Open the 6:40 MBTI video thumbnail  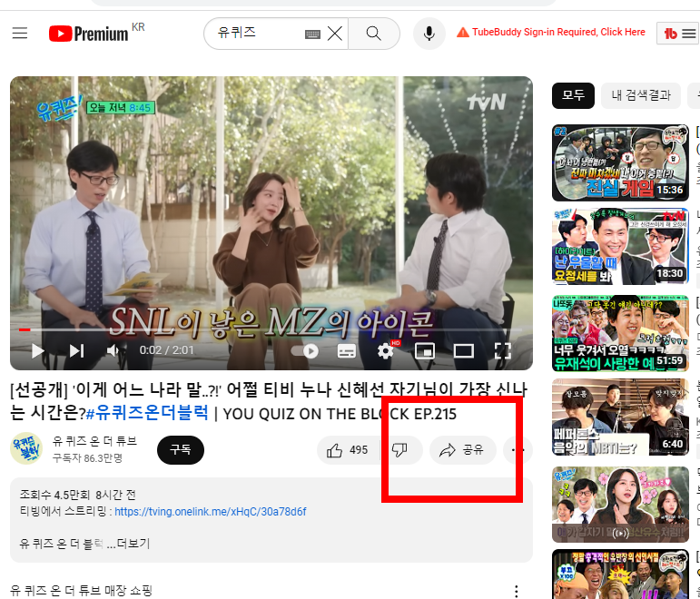620,417
